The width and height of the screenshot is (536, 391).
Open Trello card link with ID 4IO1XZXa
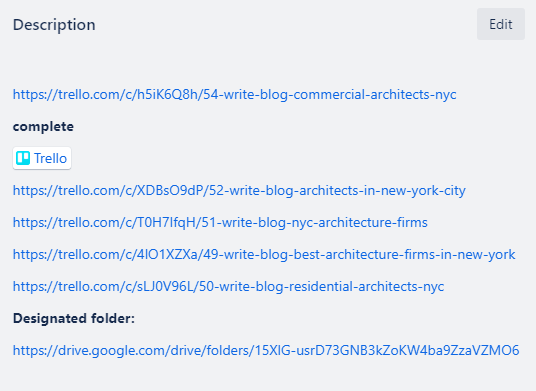pos(264,255)
